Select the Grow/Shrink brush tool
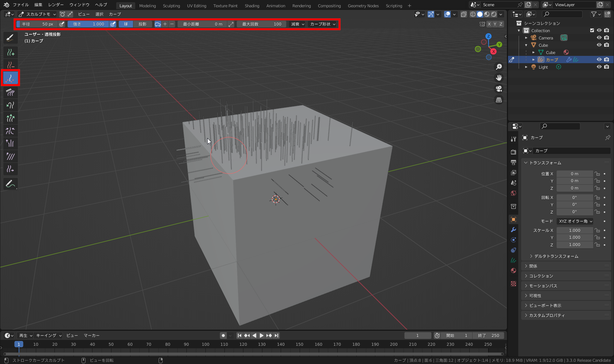This screenshot has width=614, height=364. (10, 118)
